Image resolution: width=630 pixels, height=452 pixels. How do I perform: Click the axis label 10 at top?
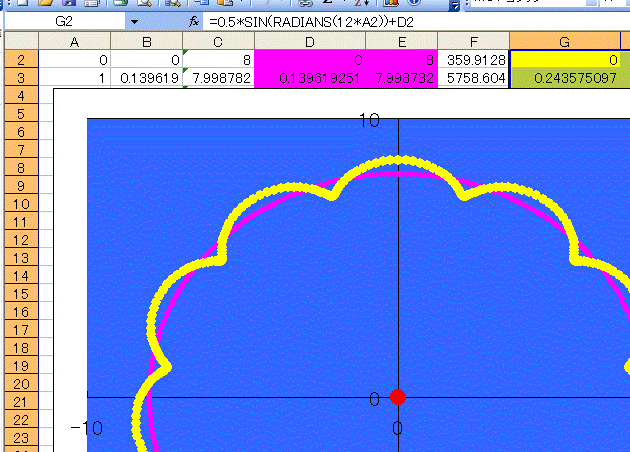(x=369, y=120)
